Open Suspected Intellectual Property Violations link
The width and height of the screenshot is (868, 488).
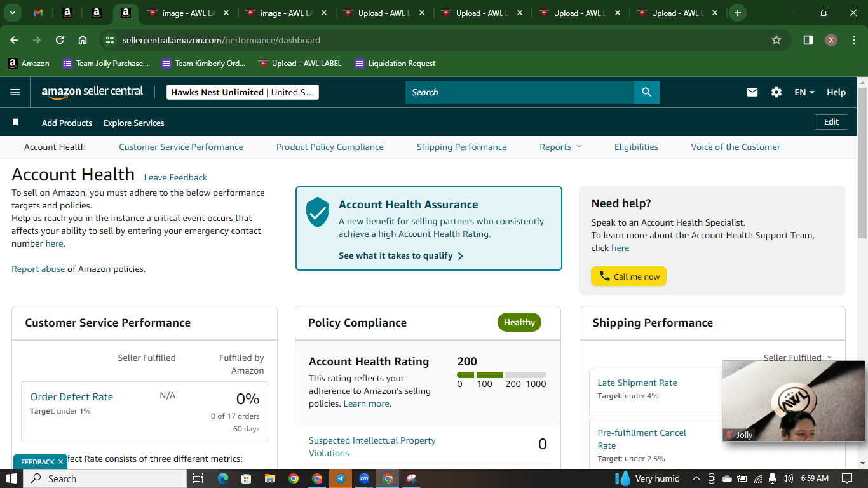[x=372, y=447]
